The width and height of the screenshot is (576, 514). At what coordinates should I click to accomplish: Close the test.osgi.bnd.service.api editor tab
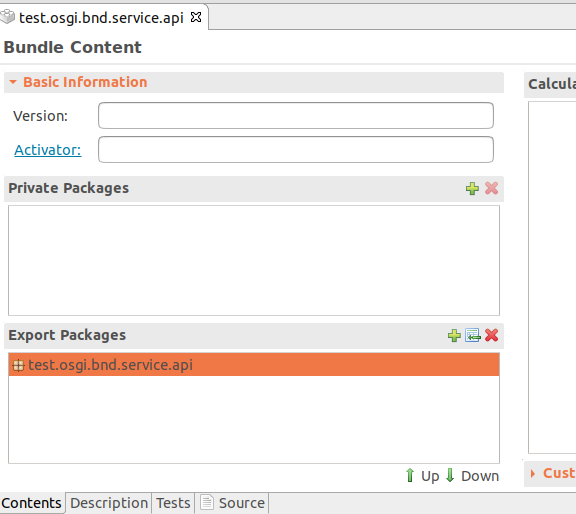pyautogui.click(x=196, y=17)
